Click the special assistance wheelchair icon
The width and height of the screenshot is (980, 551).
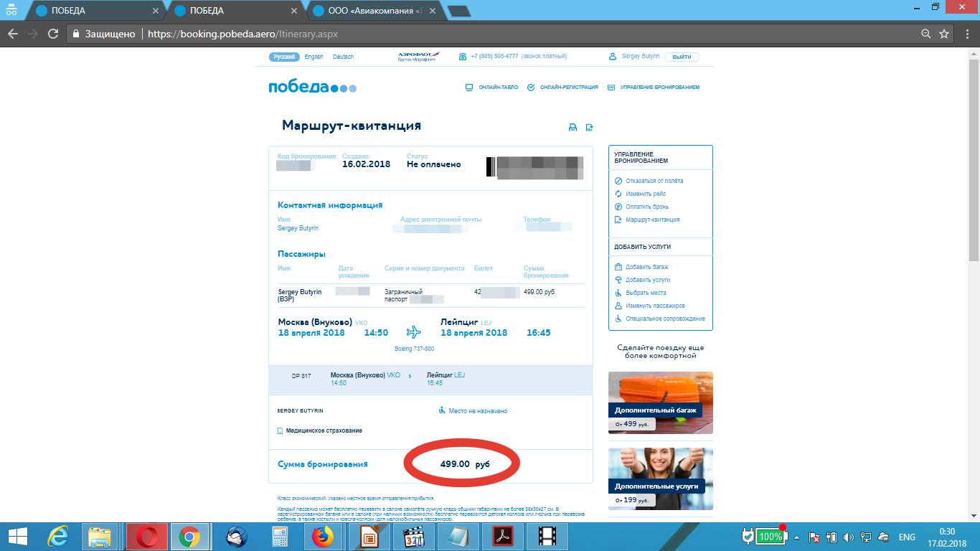coord(618,319)
